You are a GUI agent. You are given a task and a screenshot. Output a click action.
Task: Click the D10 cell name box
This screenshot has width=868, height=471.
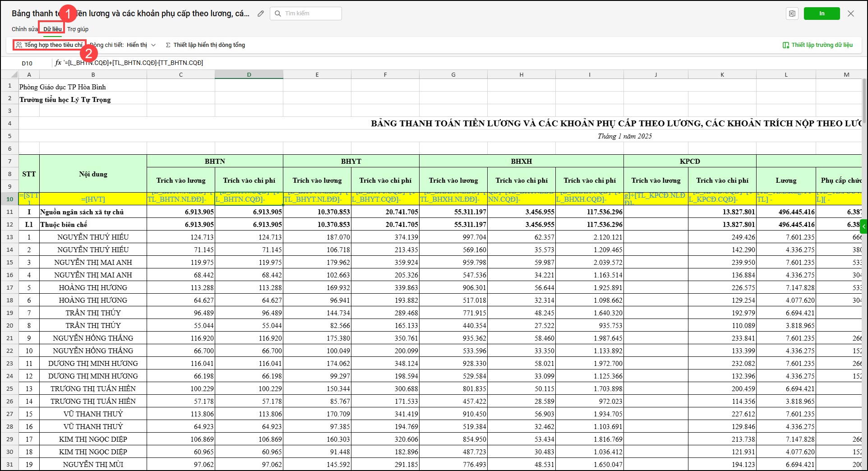click(x=27, y=63)
